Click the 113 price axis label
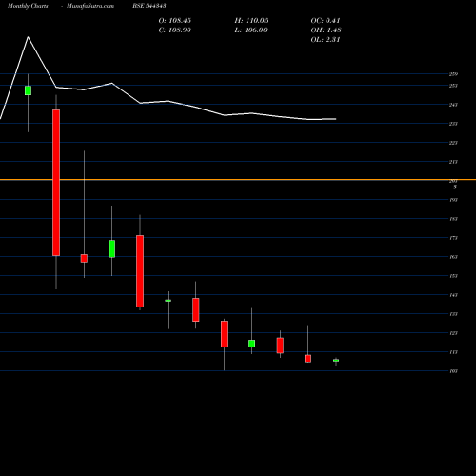The width and height of the screenshot is (476, 476). point(453,352)
